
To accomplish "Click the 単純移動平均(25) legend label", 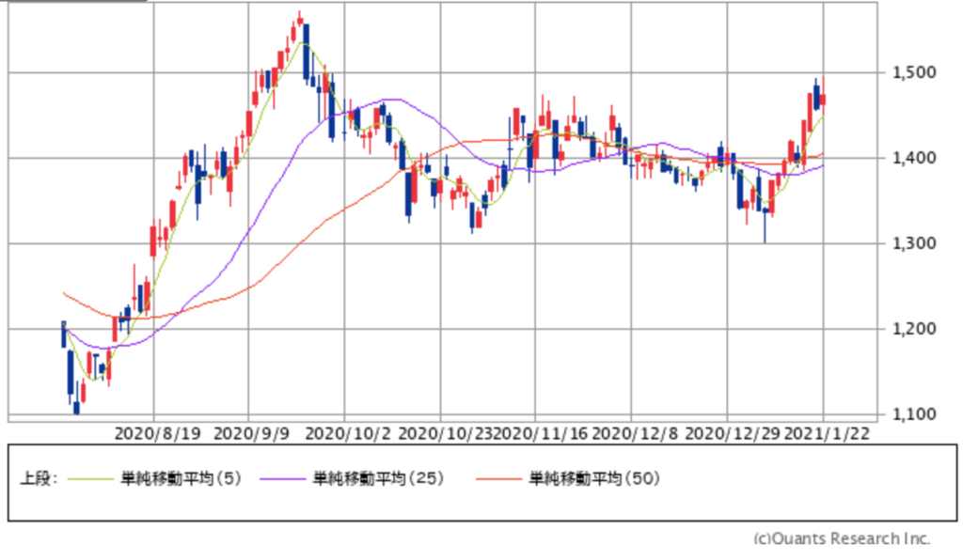I will coord(378,478).
